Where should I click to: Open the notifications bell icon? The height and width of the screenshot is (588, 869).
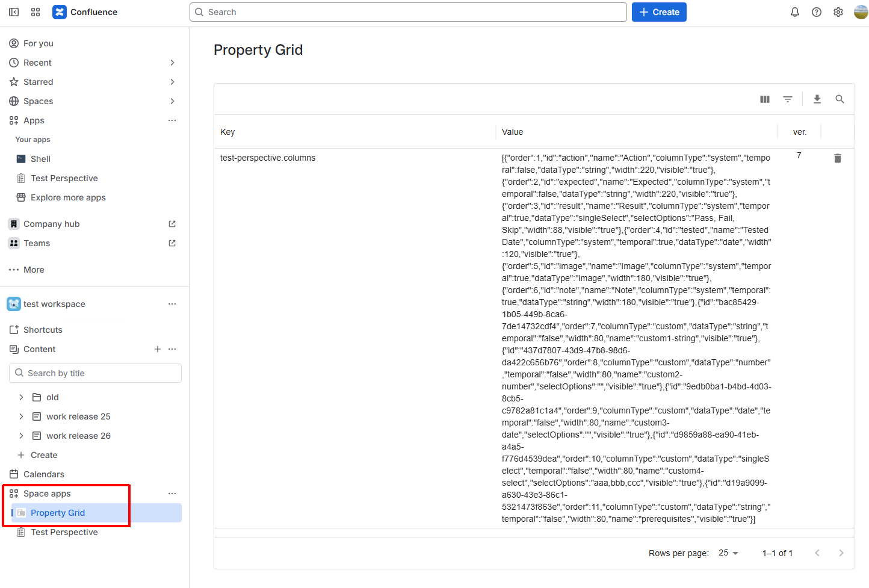(794, 12)
